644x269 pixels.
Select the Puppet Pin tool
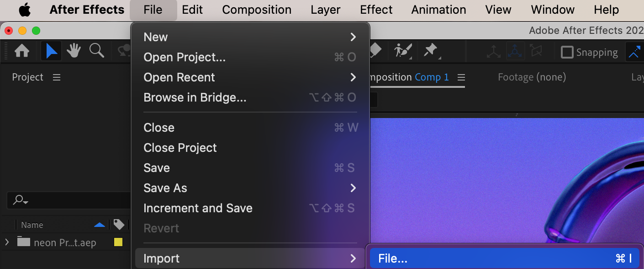pyautogui.click(x=431, y=51)
